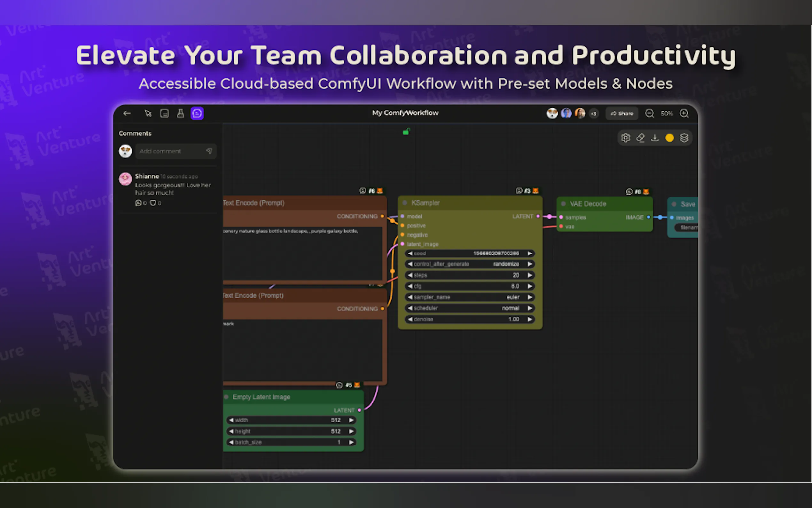Image resolution: width=812 pixels, height=508 pixels.
Task: Send comment with paper plane icon
Action: pos(209,151)
